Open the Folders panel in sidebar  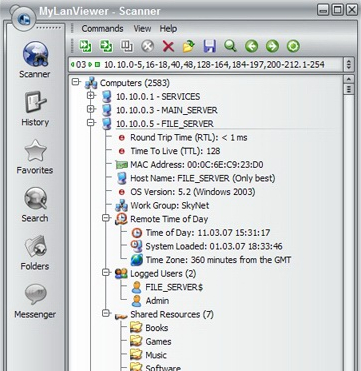[35, 253]
